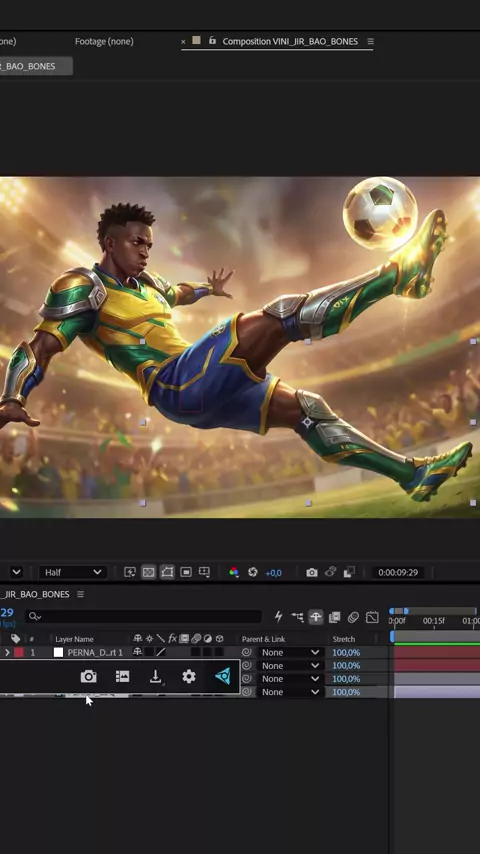Toggle the transparency grid in viewer
Viewport: 480px width, 854px height.
(x=148, y=572)
